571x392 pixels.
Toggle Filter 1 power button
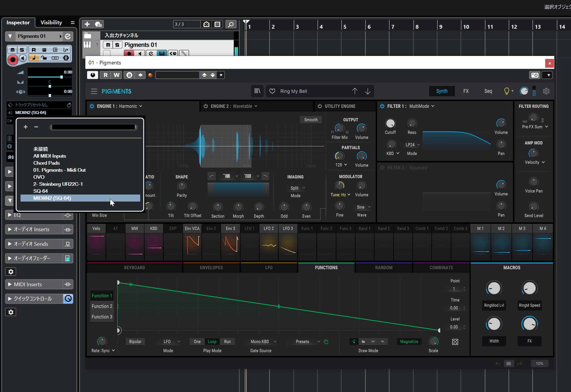click(x=382, y=106)
